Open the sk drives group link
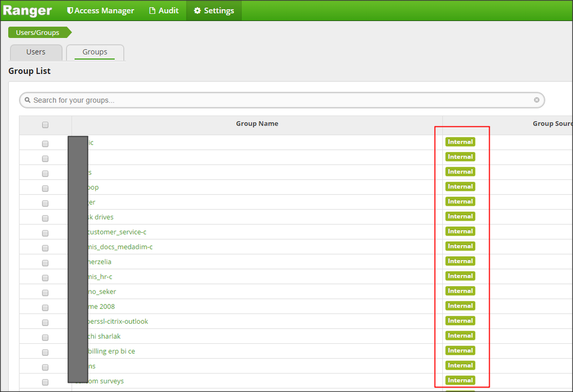 pyautogui.click(x=100, y=217)
